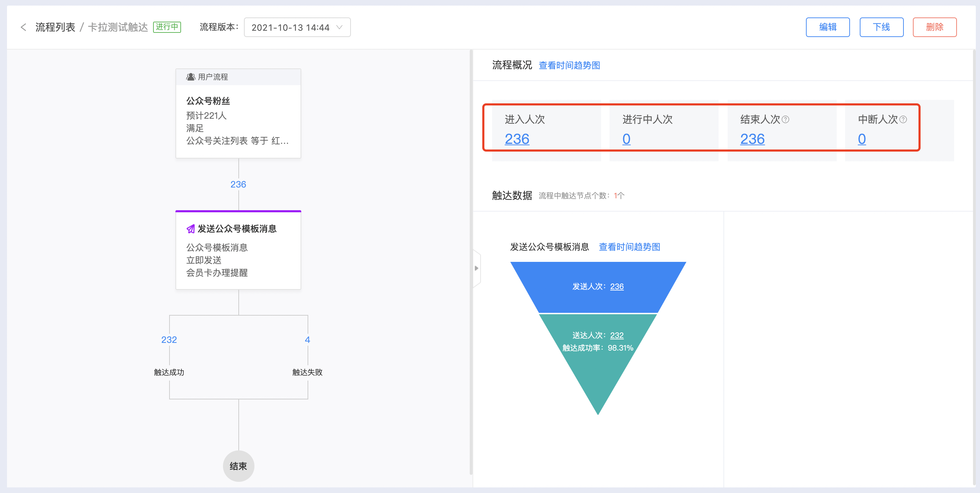Click the 结束人次 value 236
The width and height of the screenshot is (980, 493).
[x=752, y=139]
